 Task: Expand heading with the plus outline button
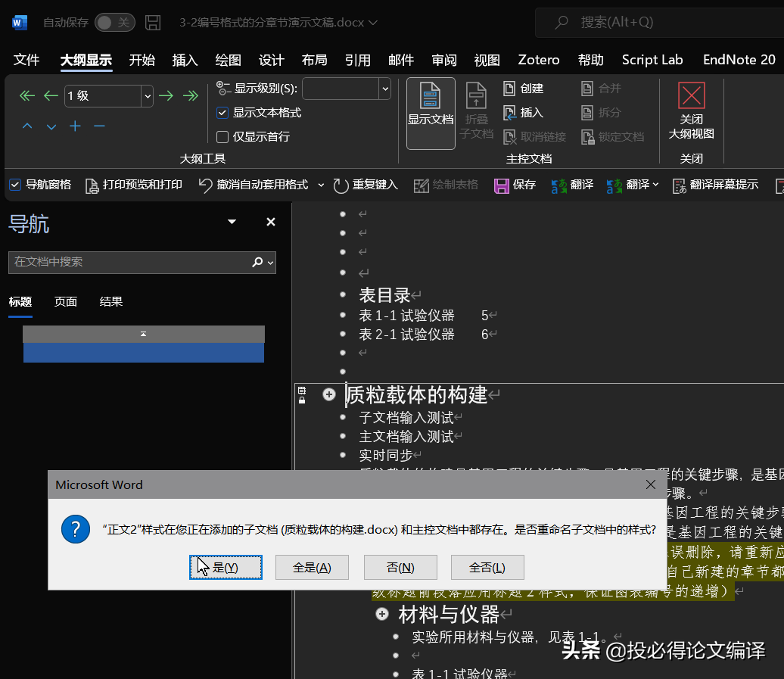329,394
